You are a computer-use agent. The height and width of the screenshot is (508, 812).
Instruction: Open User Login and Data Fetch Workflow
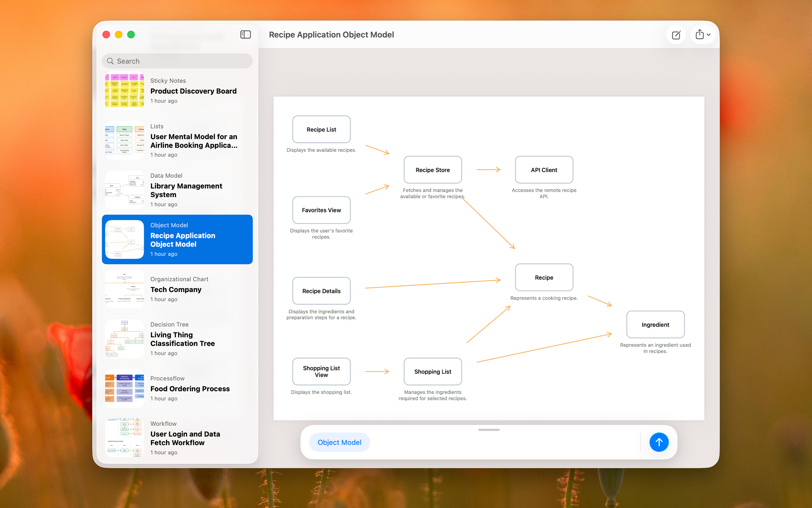coord(177,438)
